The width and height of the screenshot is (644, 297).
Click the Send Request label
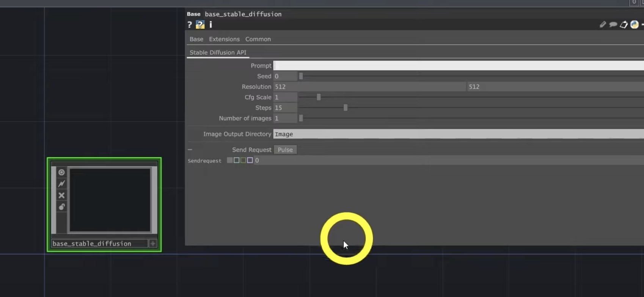251,150
